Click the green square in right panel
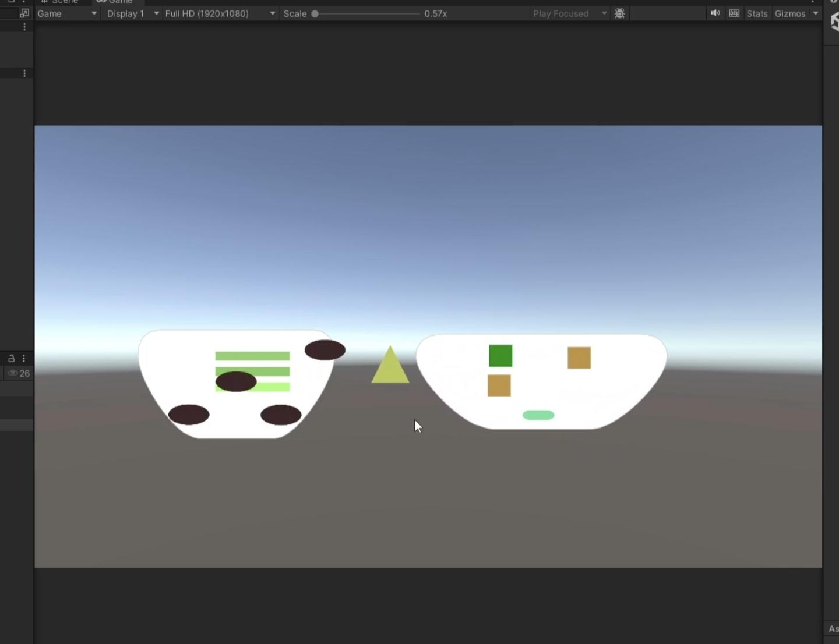This screenshot has width=839, height=644. click(500, 356)
